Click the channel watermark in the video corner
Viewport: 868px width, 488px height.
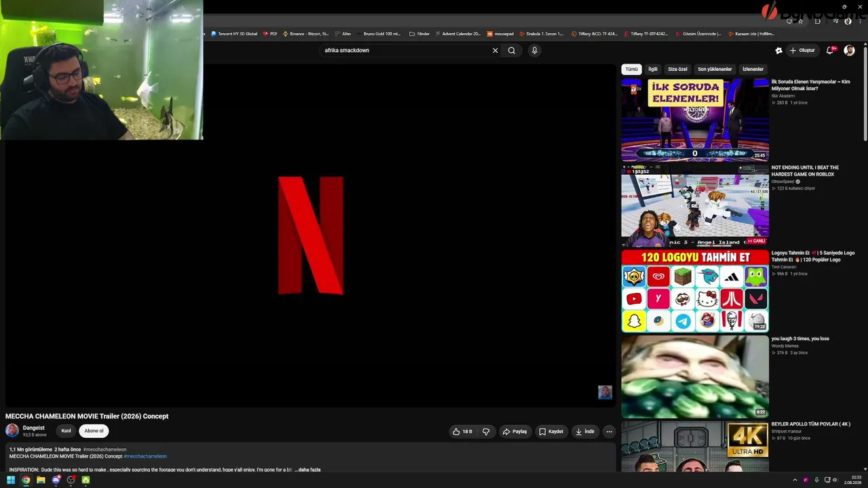pyautogui.click(x=605, y=392)
